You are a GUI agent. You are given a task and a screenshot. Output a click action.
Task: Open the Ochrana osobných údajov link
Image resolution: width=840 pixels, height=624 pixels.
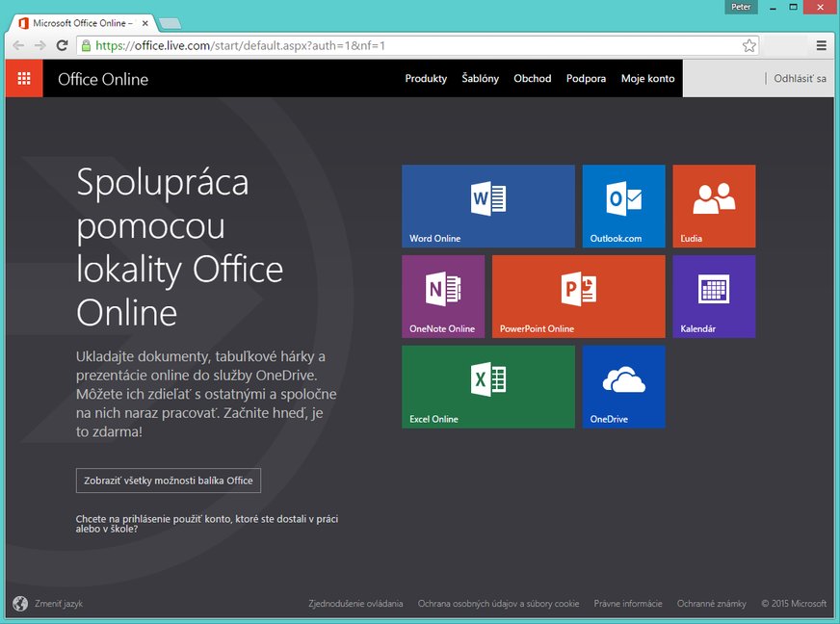pyautogui.click(x=498, y=604)
